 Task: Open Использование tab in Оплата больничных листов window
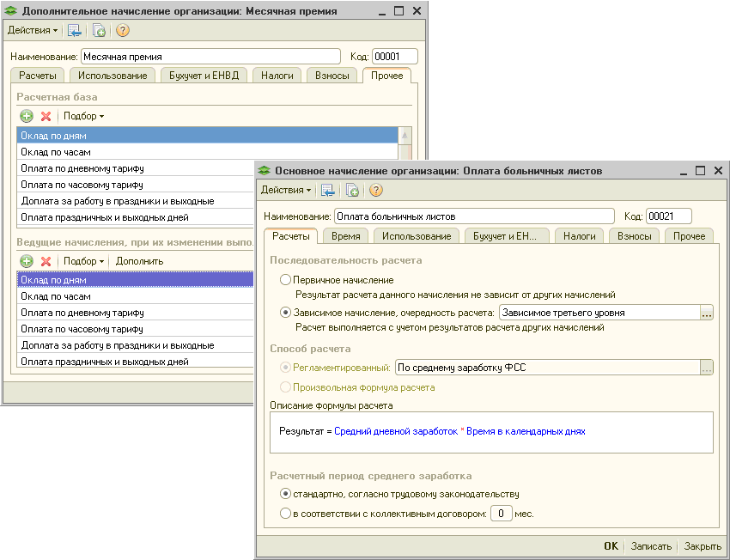(417, 236)
